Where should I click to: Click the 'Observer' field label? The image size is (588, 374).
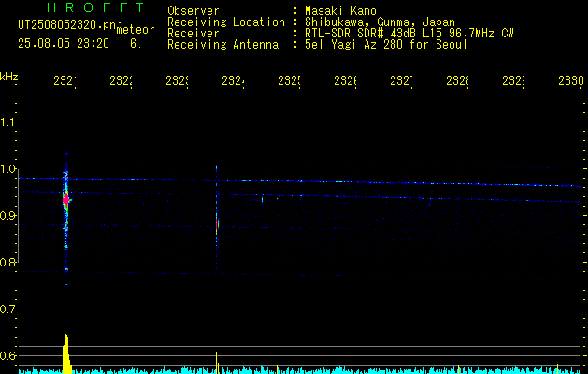click(x=194, y=11)
